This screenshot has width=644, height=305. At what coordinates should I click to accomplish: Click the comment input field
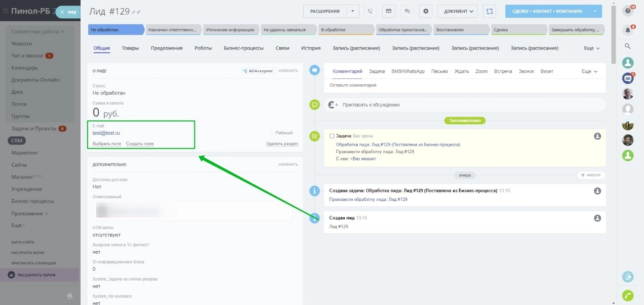pos(464,85)
